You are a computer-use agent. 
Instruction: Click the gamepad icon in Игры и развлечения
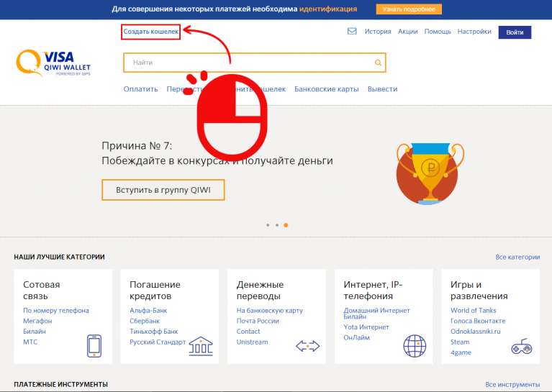(x=522, y=346)
